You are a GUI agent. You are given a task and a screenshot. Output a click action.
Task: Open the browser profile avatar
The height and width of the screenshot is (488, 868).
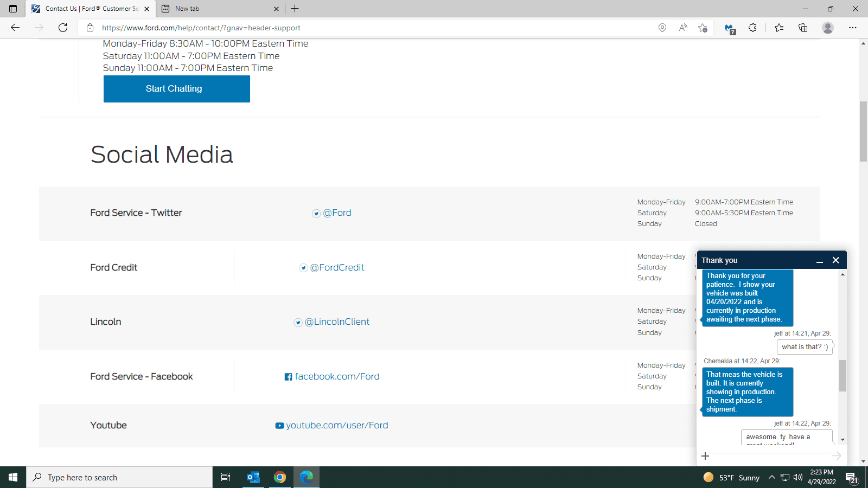[828, 28]
